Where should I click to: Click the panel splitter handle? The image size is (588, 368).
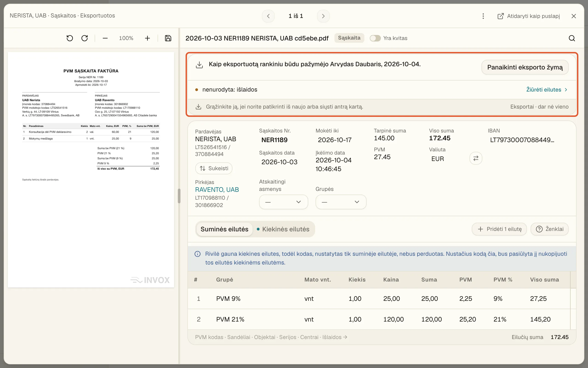179,196
